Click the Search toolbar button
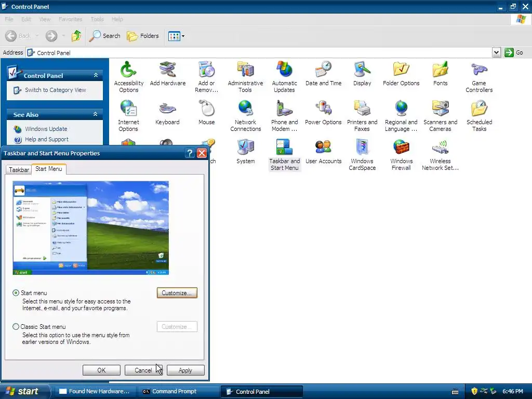Viewport: 532px width, 399px height. (x=104, y=36)
